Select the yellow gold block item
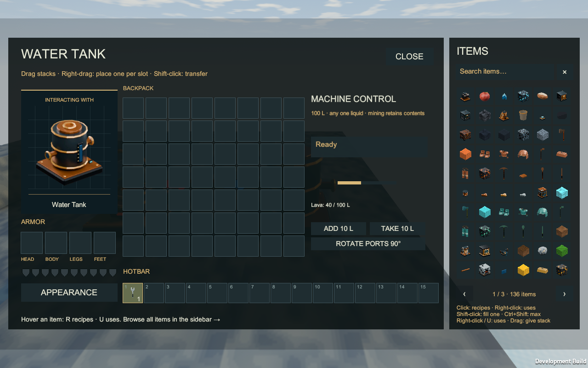The width and height of the screenshot is (588, 368). tap(523, 270)
